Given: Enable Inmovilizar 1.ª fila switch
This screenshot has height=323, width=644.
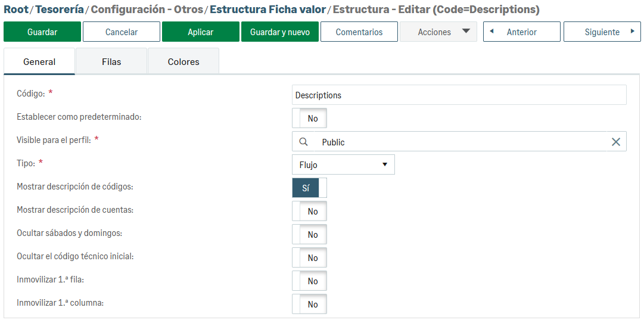Looking at the screenshot, I should [309, 281].
